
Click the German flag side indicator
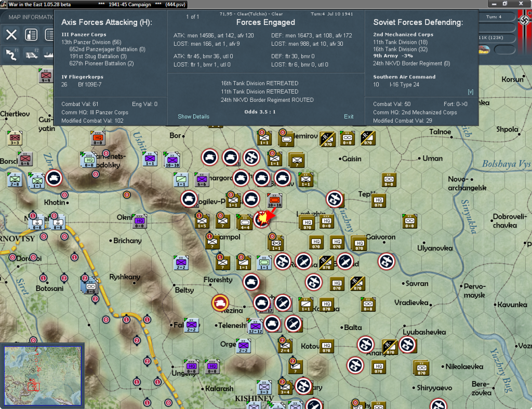tap(525, 21)
